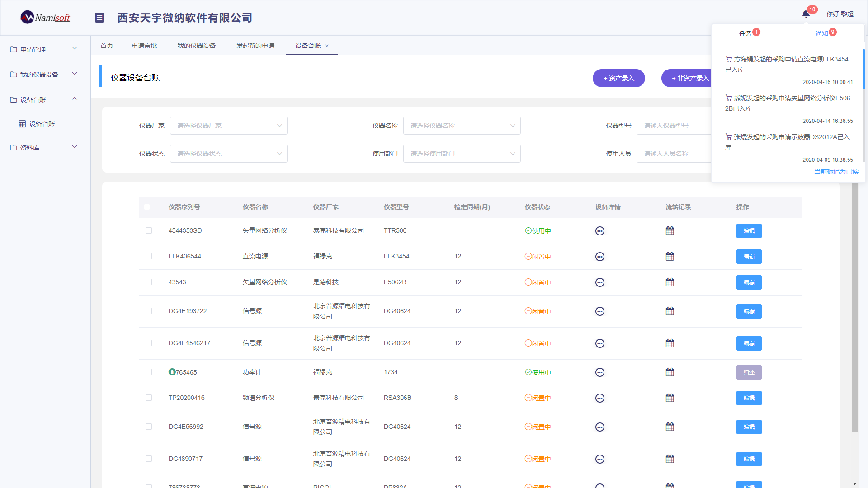The width and height of the screenshot is (868, 488).
Task: Open the 仪器厂家 manufacturer dropdown
Action: [228, 126]
